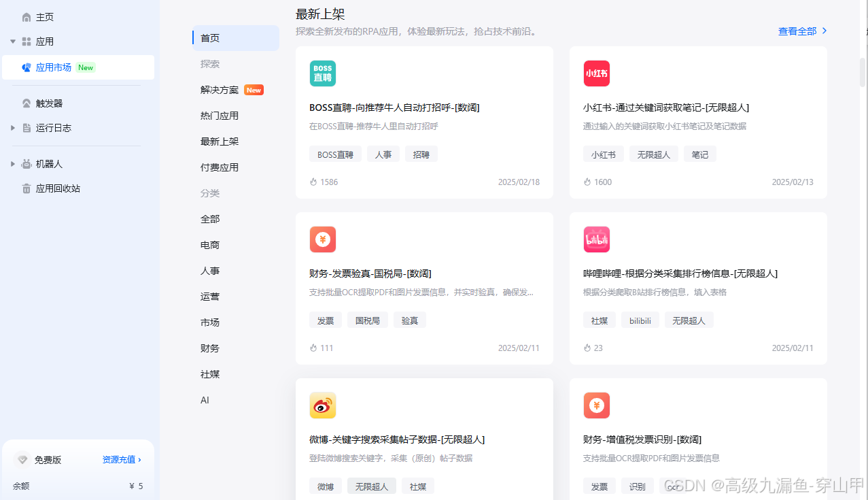Click the BOSS直聘 tag chip

click(335, 154)
